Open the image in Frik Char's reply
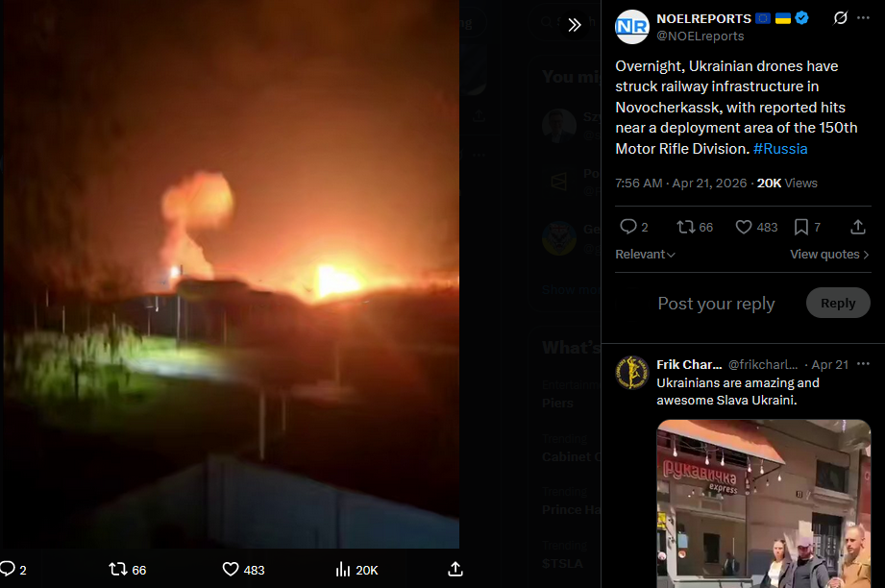 (764, 503)
